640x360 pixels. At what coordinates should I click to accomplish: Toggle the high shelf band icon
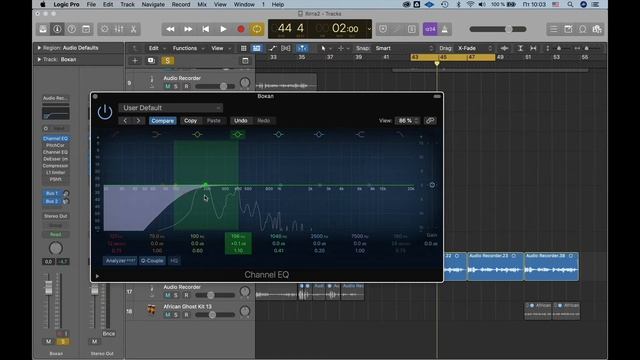[x=360, y=134]
